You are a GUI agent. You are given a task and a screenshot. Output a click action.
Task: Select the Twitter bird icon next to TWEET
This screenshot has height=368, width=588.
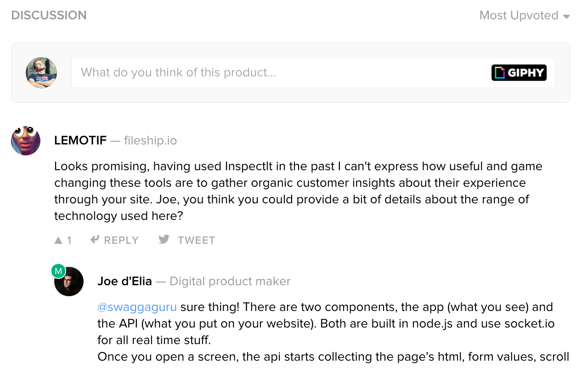tap(164, 239)
